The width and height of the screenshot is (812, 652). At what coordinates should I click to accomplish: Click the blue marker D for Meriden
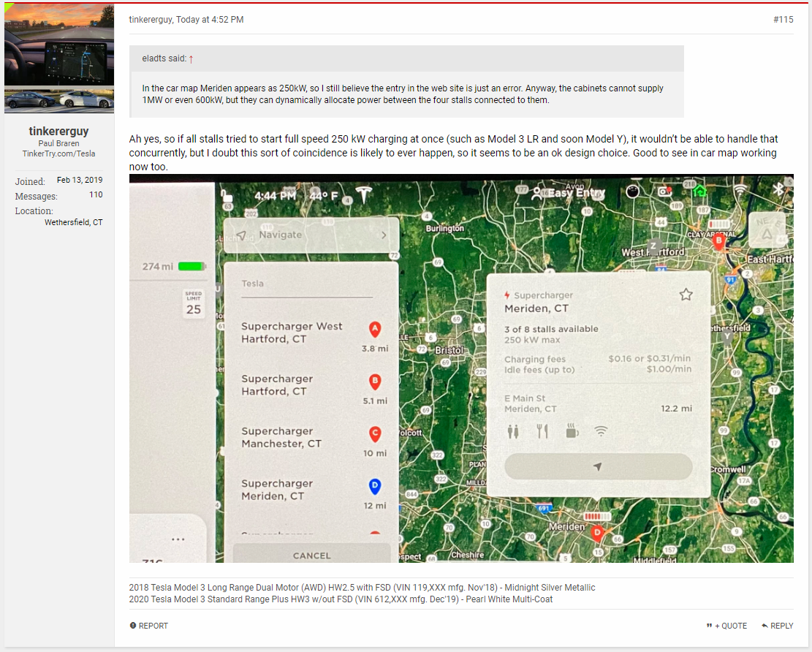point(375,486)
